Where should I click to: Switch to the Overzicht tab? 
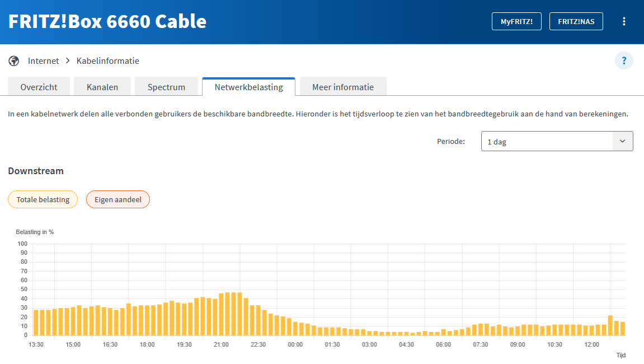point(39,87)
